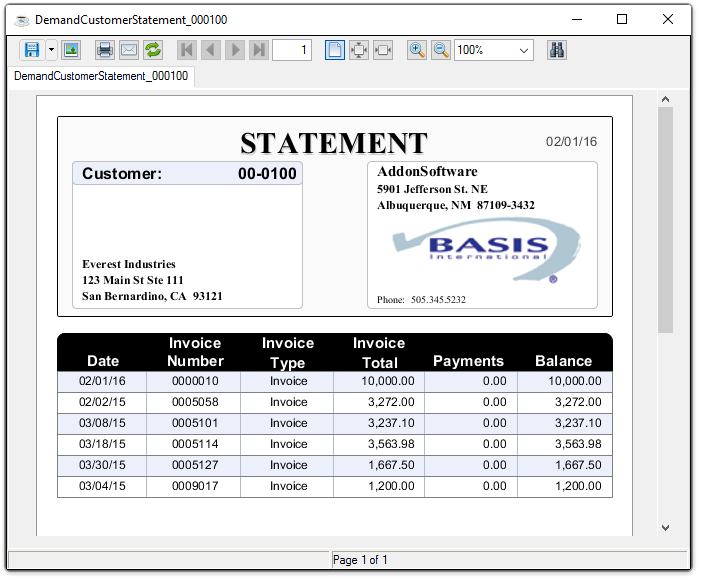Go to the first page
This screenshot has width=701, height=580.
tap(187, 50)
